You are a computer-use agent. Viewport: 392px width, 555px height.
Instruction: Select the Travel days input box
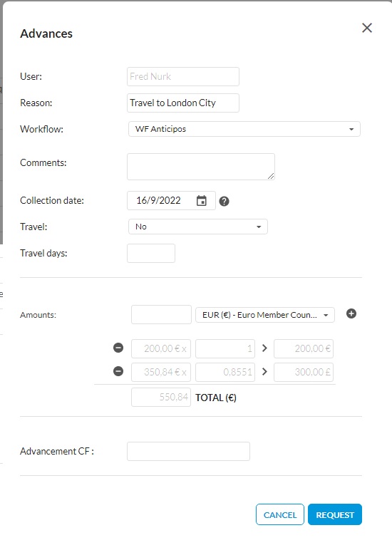coord(151,253)
